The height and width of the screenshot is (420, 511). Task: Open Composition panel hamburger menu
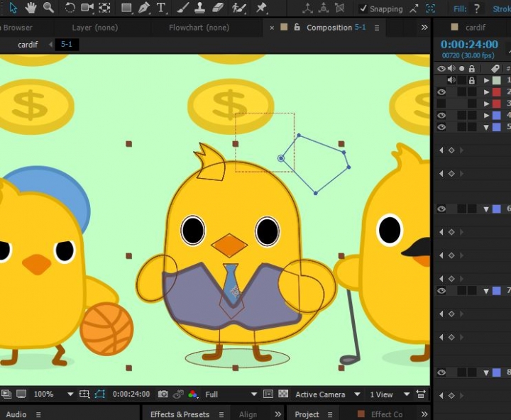pos(377,28)
